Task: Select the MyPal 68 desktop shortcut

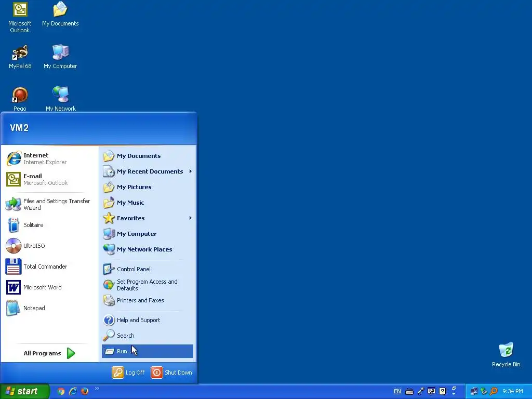Action: click(20, 57)
